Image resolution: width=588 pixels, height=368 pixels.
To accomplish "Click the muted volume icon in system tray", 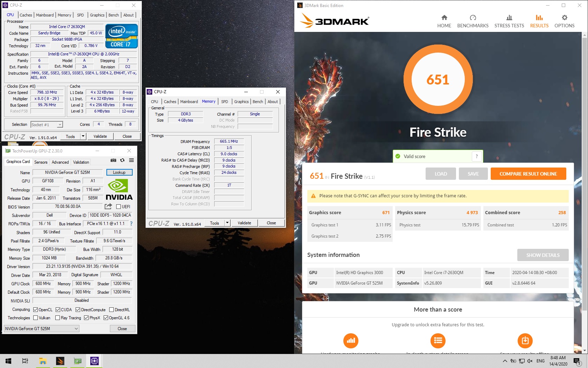I will pyautogui.click(x=530, y=361).
